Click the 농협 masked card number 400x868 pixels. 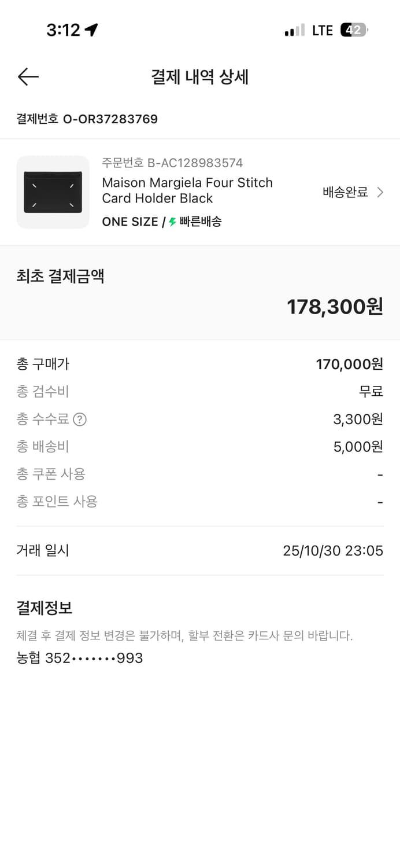click(x=79, y=658)
